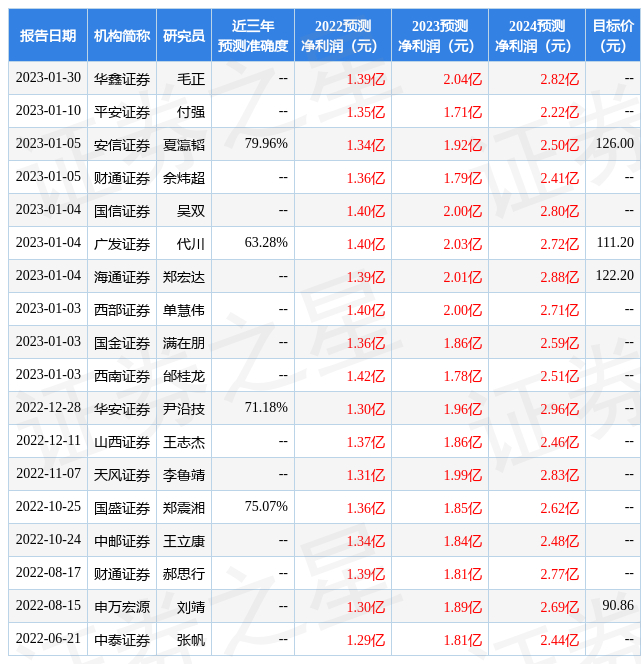This screenshot has width=641, height=664.
Task: Click the 71.18% accuracy value
Action: tap(266, 407)
